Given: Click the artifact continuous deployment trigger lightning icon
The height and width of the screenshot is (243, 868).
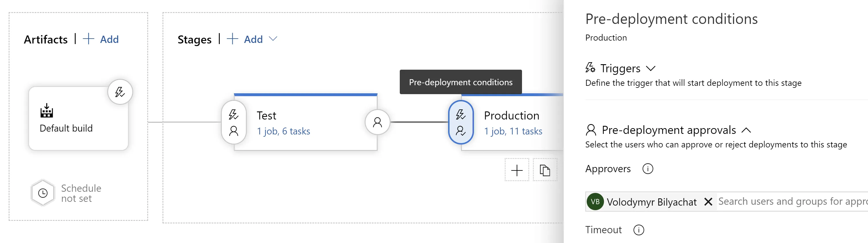Looking at the screenshot, I should pos(120,92).
